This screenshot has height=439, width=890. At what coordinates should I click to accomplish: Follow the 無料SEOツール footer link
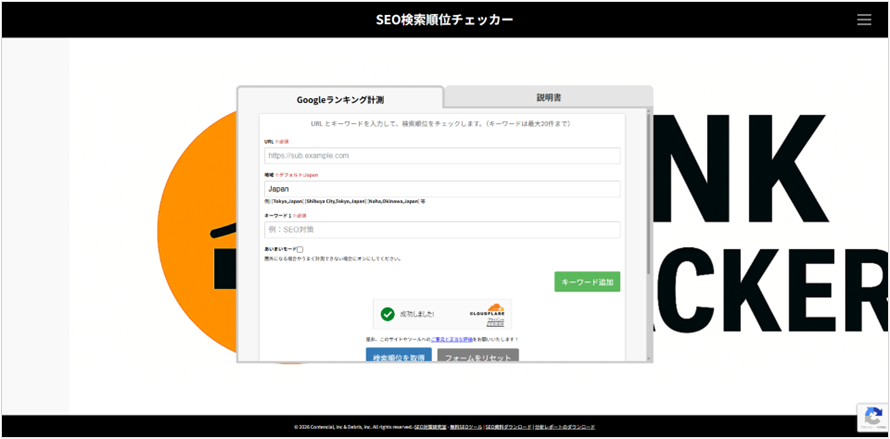(468, 427)
